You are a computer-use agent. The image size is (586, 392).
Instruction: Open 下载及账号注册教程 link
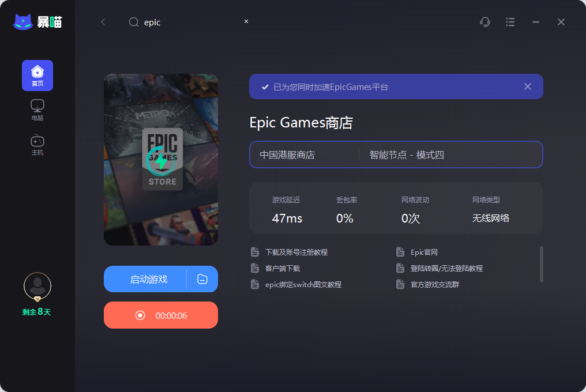pyautogui.click(x=296, y=252)
